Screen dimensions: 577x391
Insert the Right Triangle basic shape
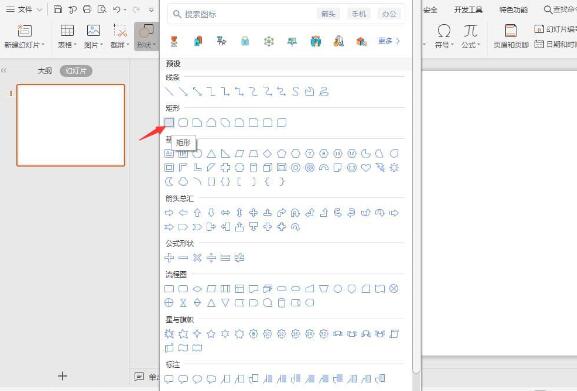225,153
